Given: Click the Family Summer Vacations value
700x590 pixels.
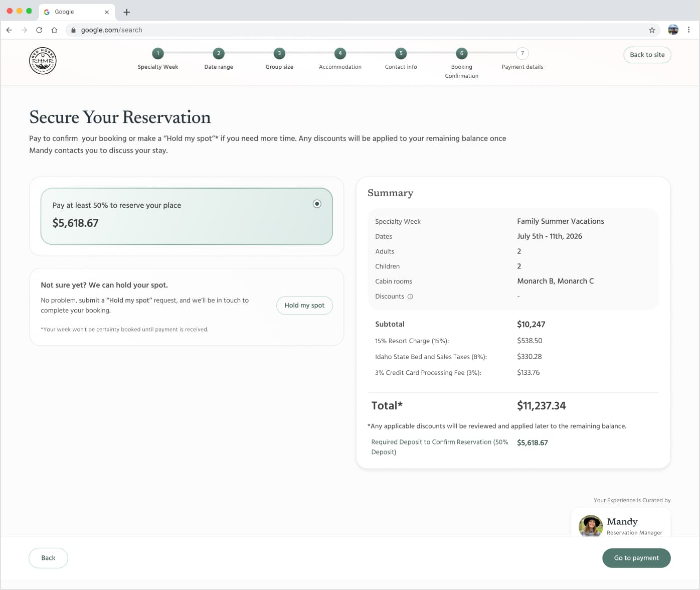Looking at the screenshot, I should point(561,221).
